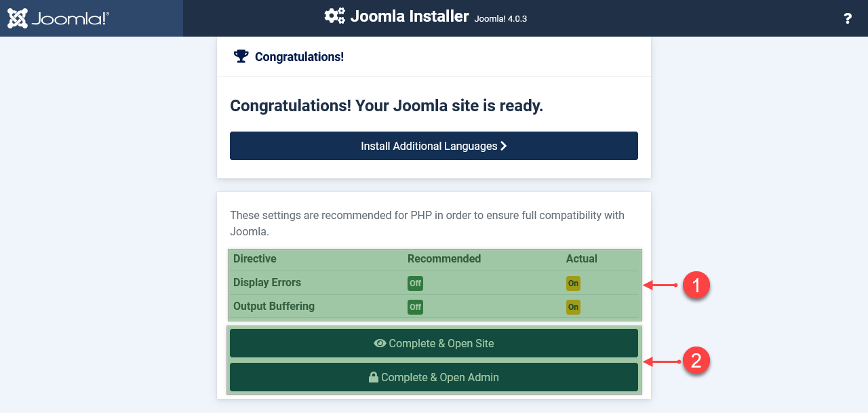Click the lock icon on Open Admin button
Screen dimensions: 868x413
(x=374, y=377)
